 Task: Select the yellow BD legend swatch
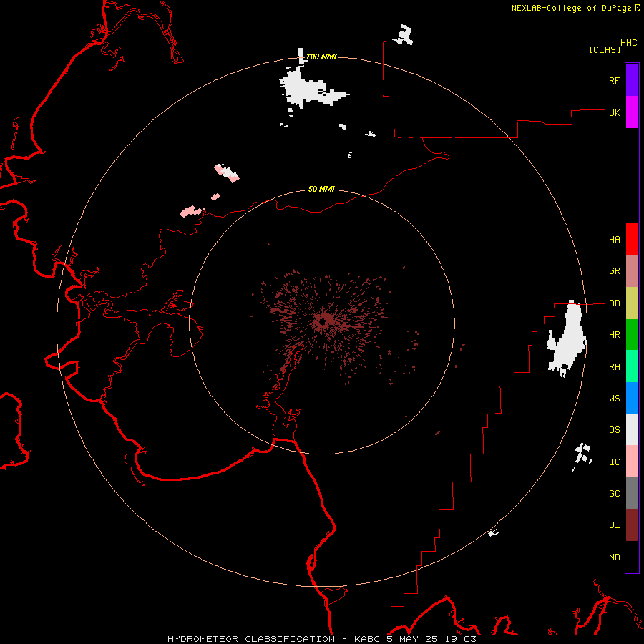point(632,303)
